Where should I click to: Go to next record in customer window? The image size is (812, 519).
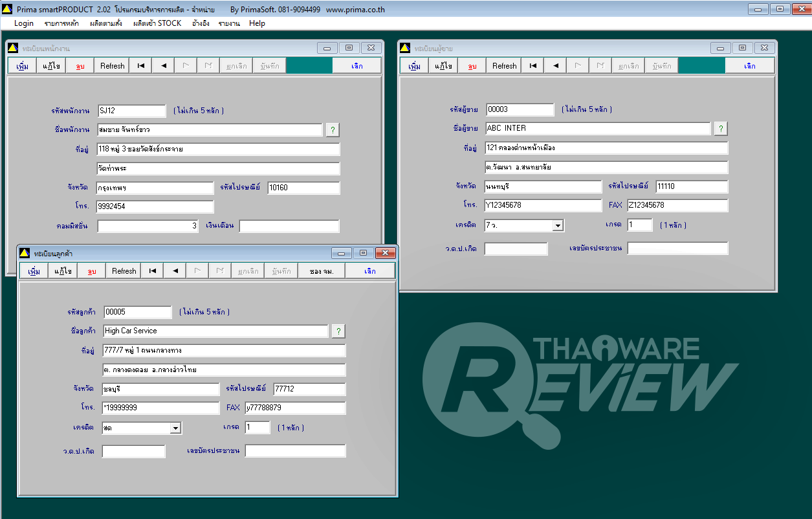[x=197, y=271]
